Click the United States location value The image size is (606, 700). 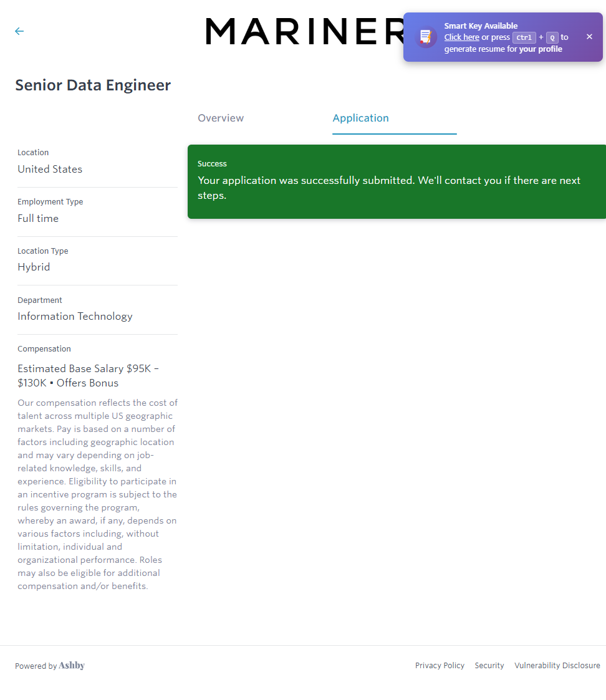point(50,169)
